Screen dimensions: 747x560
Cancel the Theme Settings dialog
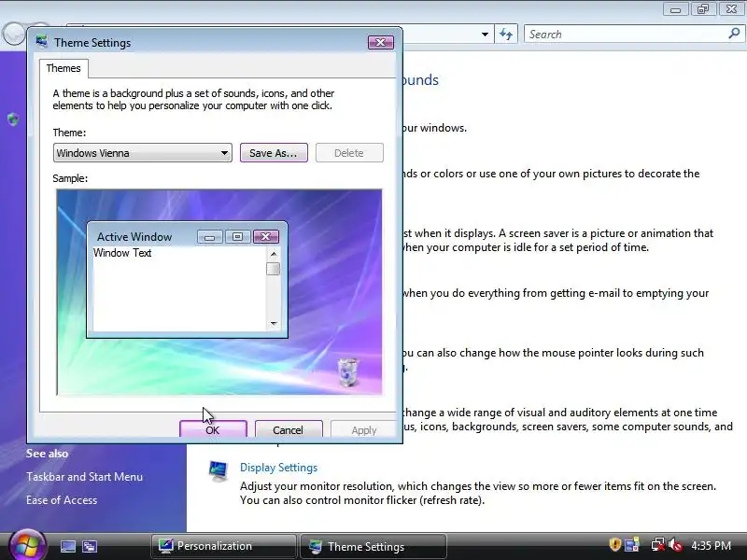[x=289, y=429]
